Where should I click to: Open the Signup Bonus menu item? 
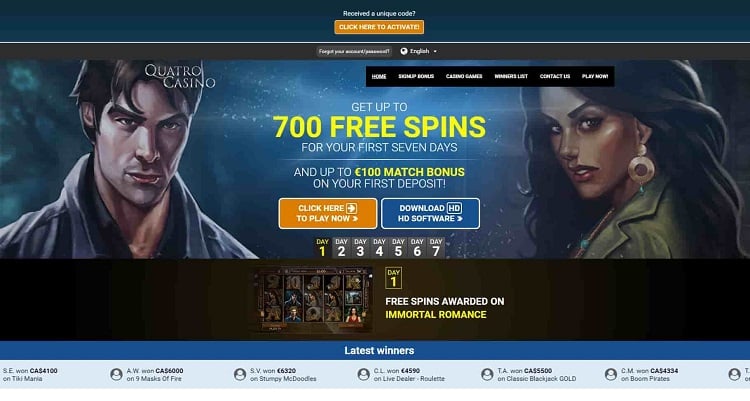pos(416,77)
